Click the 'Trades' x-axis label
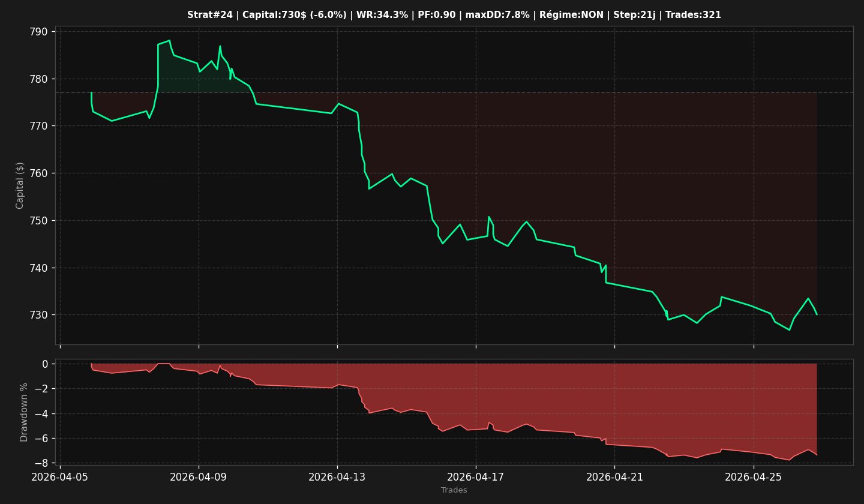 pyautogui.click(x=454, y=490)
